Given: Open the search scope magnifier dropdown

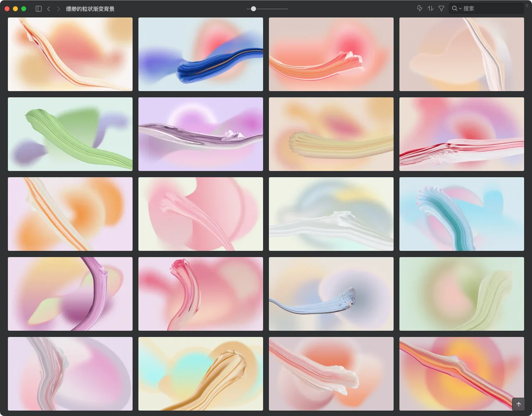Looking at the screenshot, I should (x=457, y=8).
